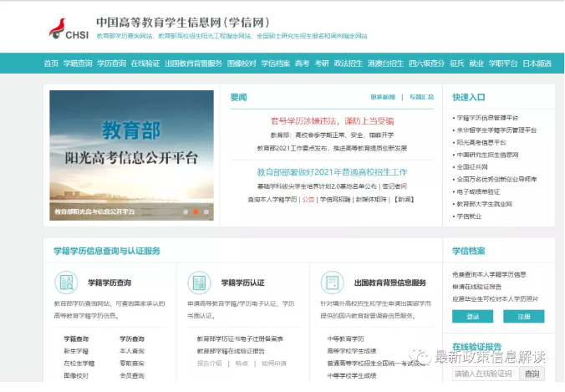This screenshot has width=565, height=392.
Task: Open 新媒体矩阵 link
Action: tap(371, 199)
